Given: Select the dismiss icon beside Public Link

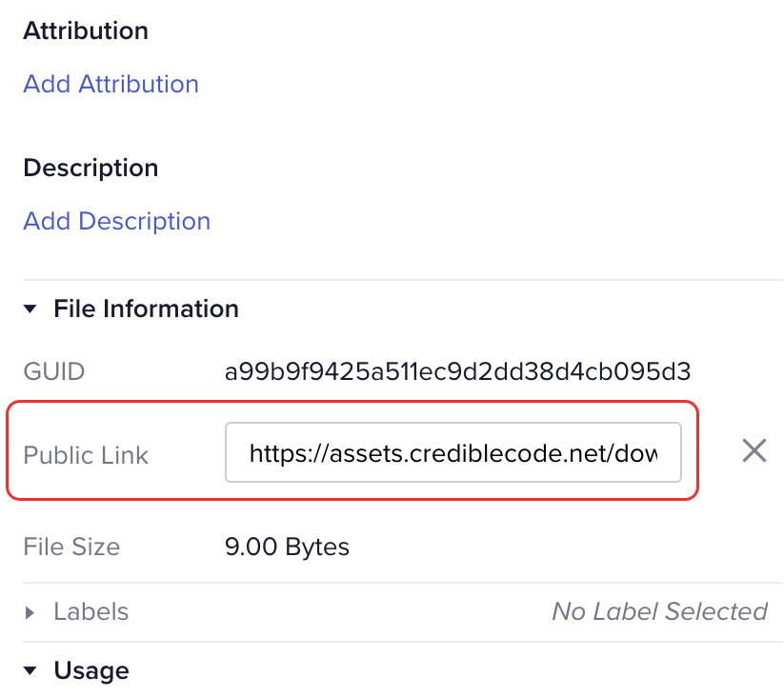Looking at the screenshot, I should [754, 451].
